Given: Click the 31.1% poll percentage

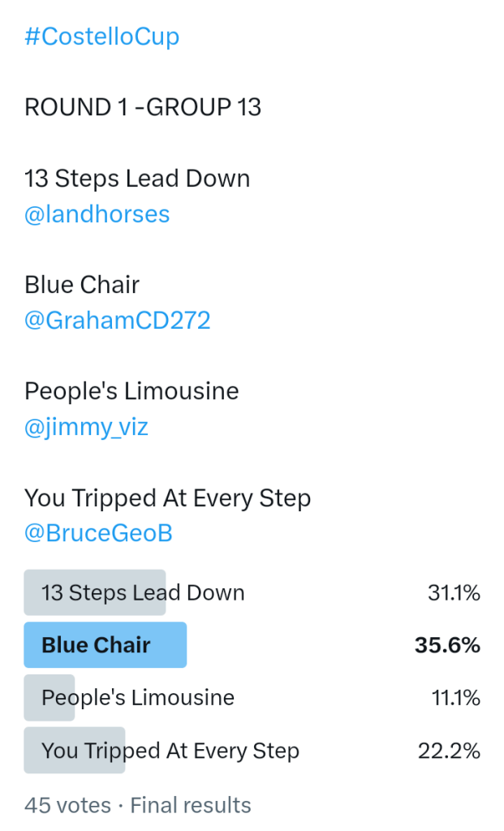Looking at the screenshot, I should [x=454, y=593].
